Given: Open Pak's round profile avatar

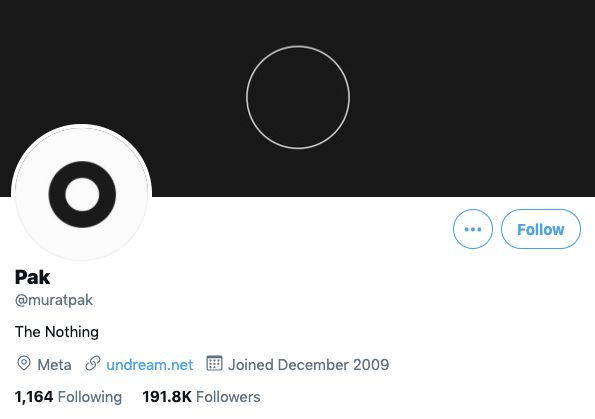Looking at the screenshot, I should tap(82, 194).
